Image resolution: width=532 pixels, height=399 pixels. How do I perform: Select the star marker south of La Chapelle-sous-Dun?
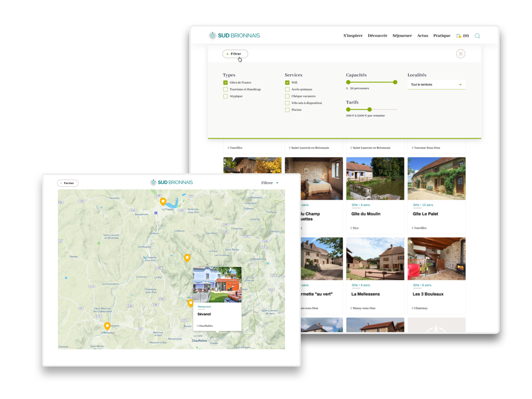point(187,258)
